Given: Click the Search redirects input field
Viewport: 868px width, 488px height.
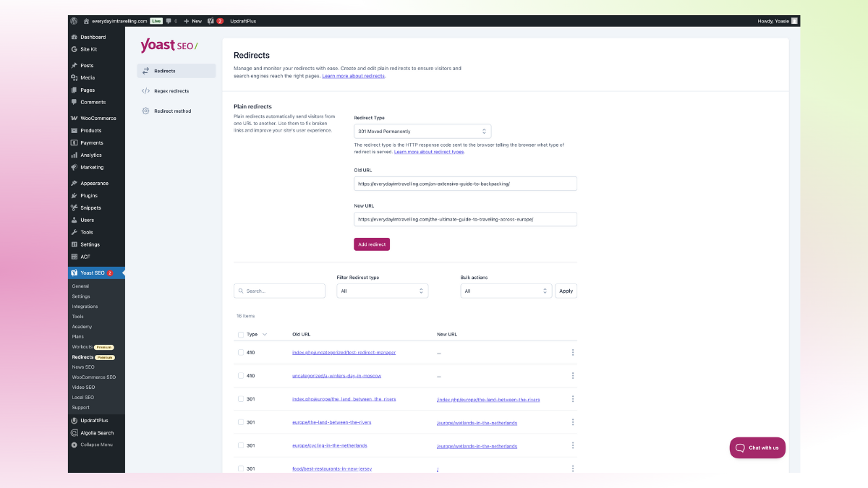Looking at the screenshot, I should [x=279, y=291].
